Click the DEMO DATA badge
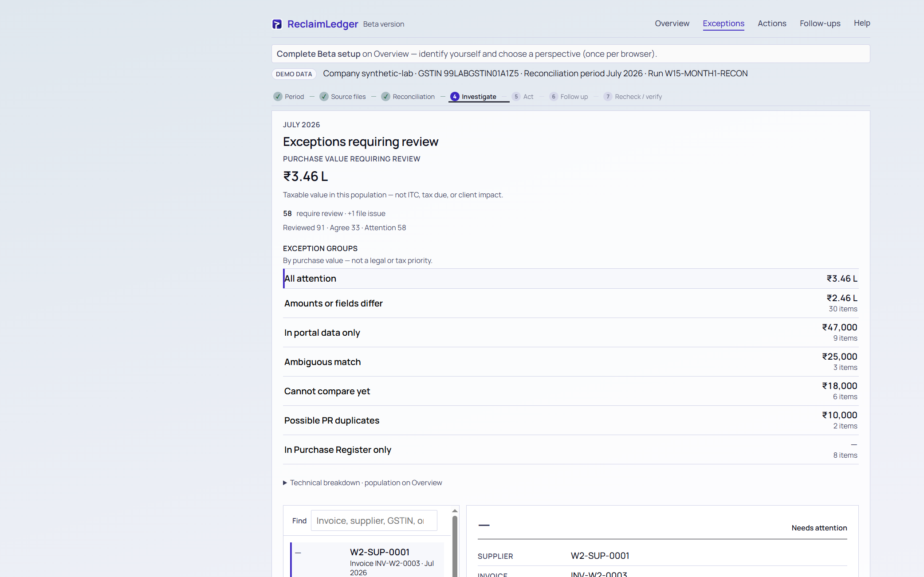924x577 pixels. click(x=294, y=74)
